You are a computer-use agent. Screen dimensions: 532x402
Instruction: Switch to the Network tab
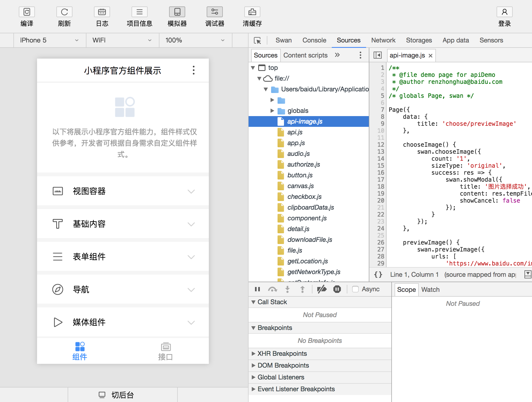pyautogui.click(x=383, y=40)
